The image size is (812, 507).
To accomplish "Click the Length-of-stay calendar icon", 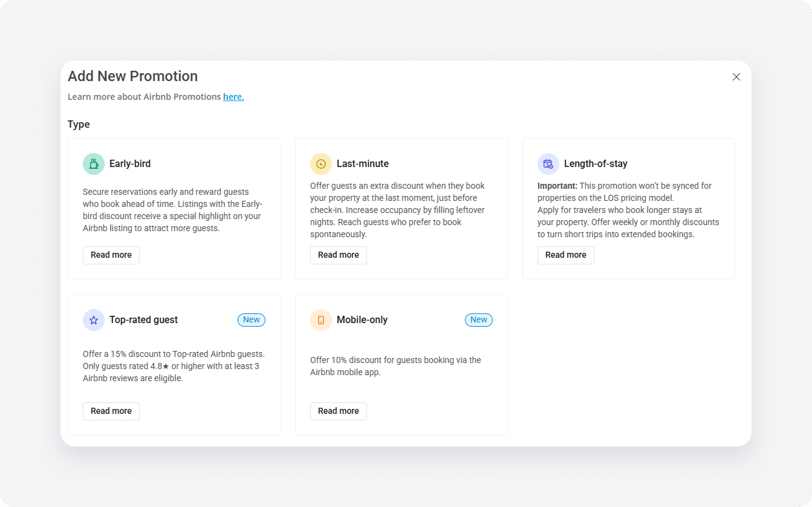I will pyautogui.click(x=548, y=164).
